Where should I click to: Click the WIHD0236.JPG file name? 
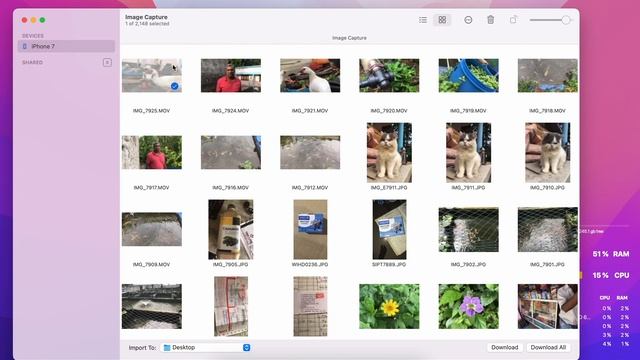310,264
